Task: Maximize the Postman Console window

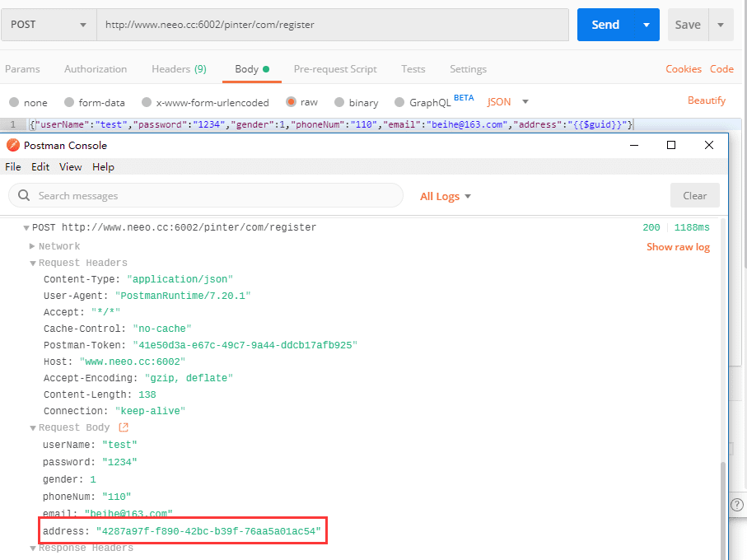Action: (x=671, y=145)
